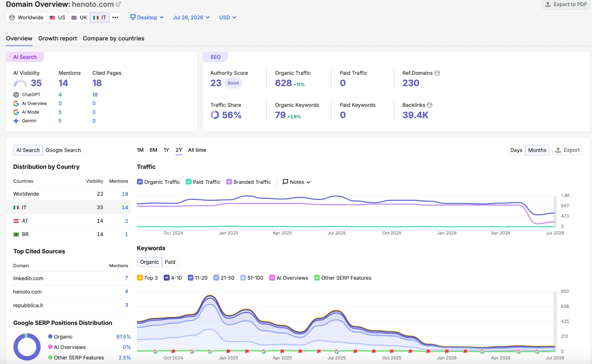The width and height of the screenshot is (592, 364).
Task: Toggle the AI Overviews keywords checkbox
Action: click(x=272, y=278)
